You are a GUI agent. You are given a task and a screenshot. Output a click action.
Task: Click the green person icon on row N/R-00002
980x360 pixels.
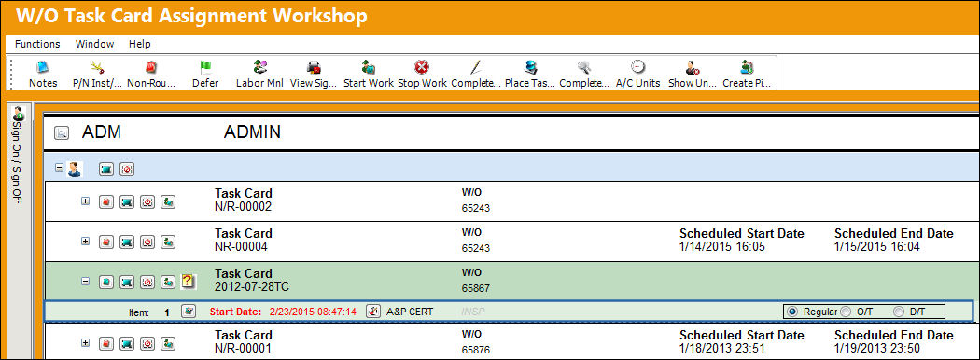pyautogui.click(x=167, y=201)
